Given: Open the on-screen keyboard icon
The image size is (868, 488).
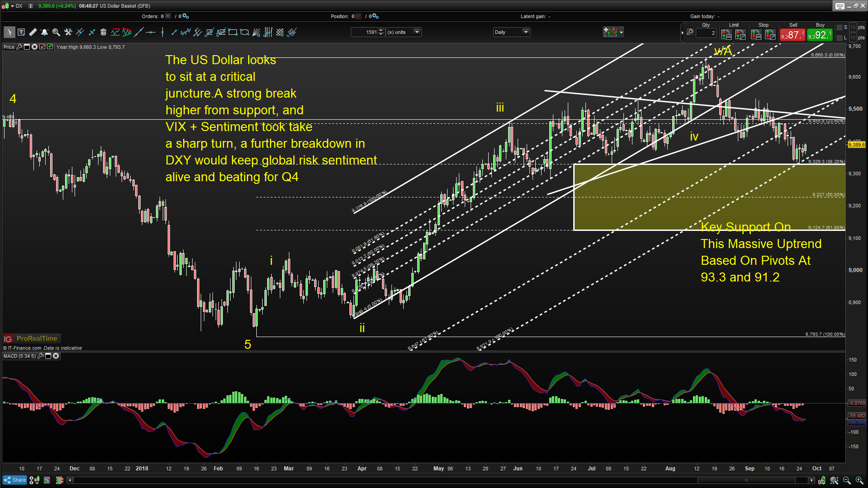Looking at the screenshot, I should tap(840, 6).
